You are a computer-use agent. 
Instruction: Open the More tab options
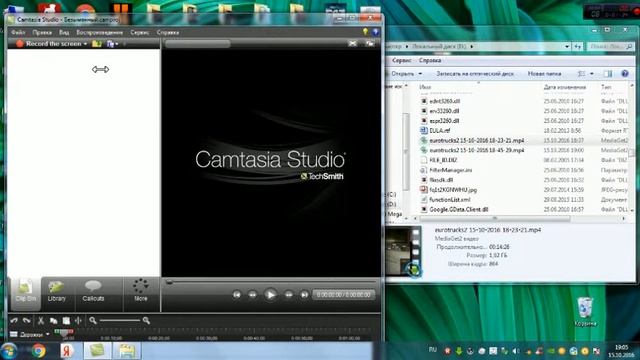tap(140, 291)
